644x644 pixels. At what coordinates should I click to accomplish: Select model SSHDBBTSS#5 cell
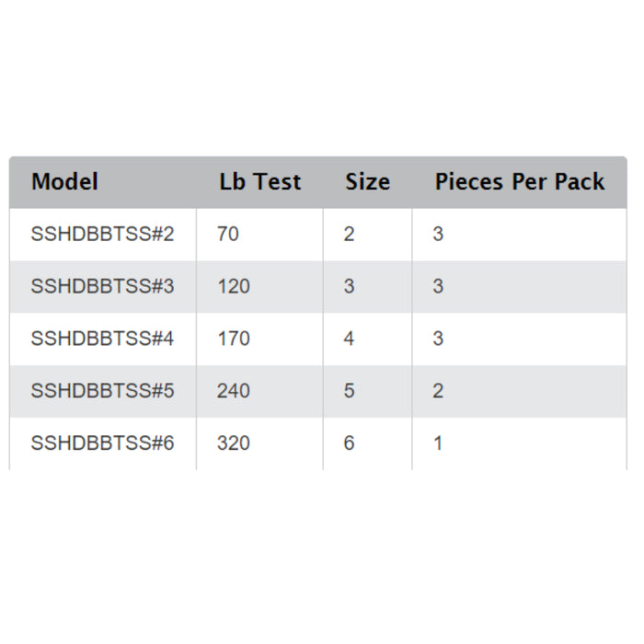[103, 391]
